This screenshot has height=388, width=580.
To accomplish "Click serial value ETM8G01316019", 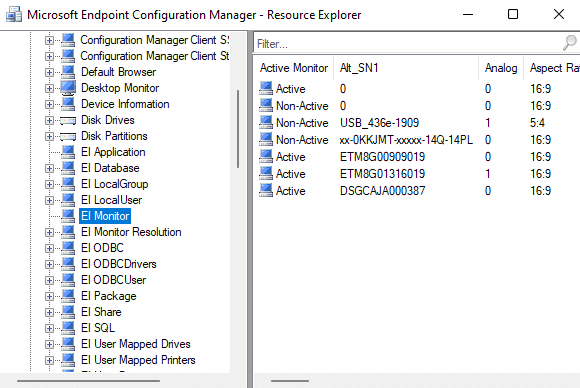I will point(382,174).
